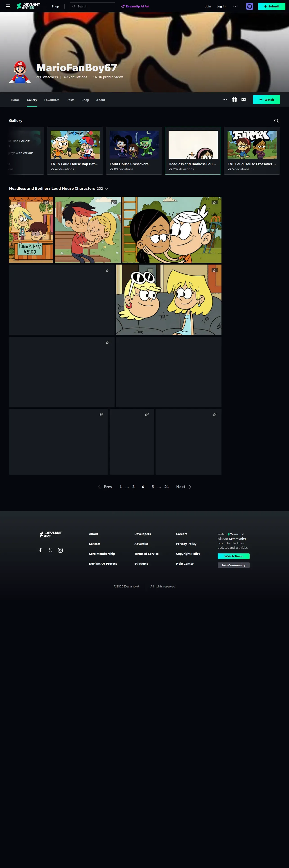This screenshot has width=289, height=868.
Task: Open Help Center link
Action: (x=185, y=563)
